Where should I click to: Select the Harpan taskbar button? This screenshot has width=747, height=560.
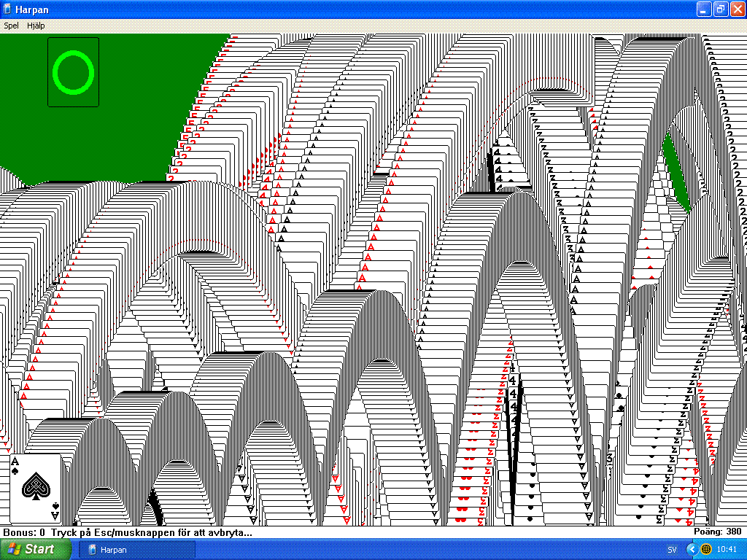click(136, 550)
